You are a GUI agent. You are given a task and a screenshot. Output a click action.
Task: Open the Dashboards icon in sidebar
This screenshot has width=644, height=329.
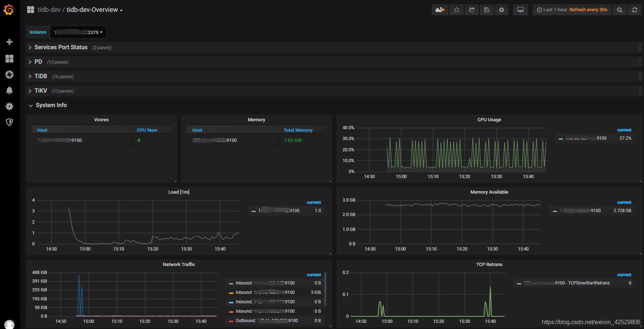(9, 59)
